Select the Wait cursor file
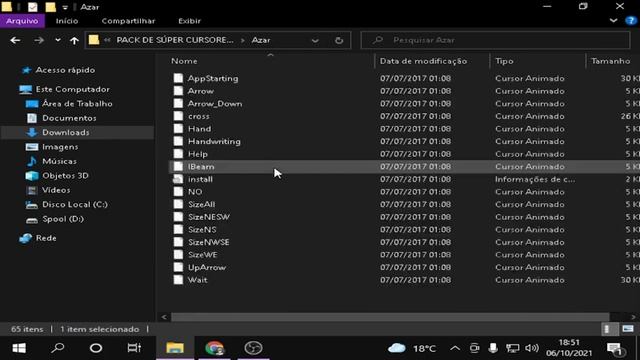The image size is (640, 360). pos(198,280)
